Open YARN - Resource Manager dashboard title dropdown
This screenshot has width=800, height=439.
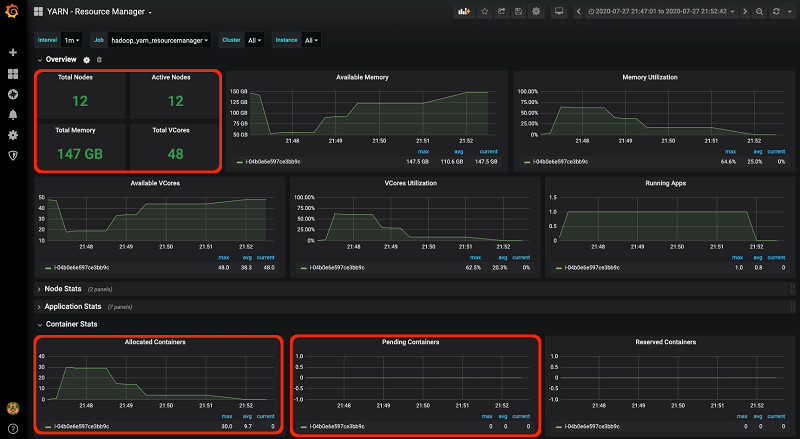pyautogui.click(x=99, y=11)
